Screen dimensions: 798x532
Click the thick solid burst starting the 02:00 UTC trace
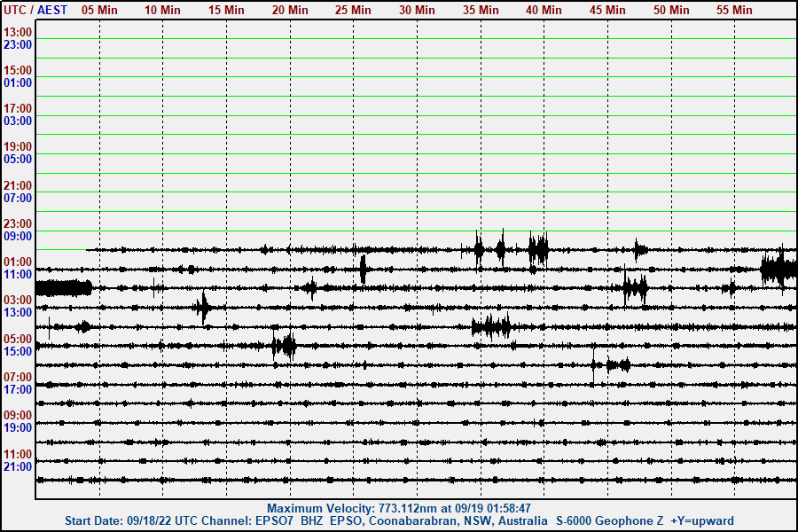pyautogui.click(x=63, y=287)
